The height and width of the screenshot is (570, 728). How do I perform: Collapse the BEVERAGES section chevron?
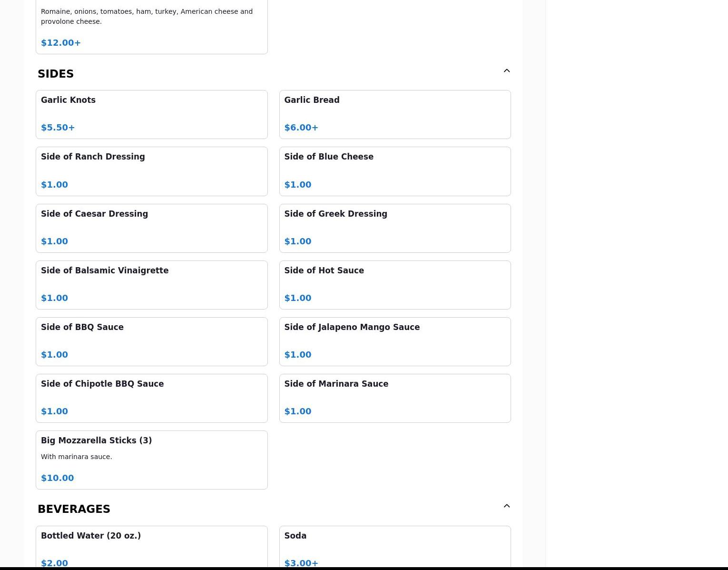[x=507, y=506]
